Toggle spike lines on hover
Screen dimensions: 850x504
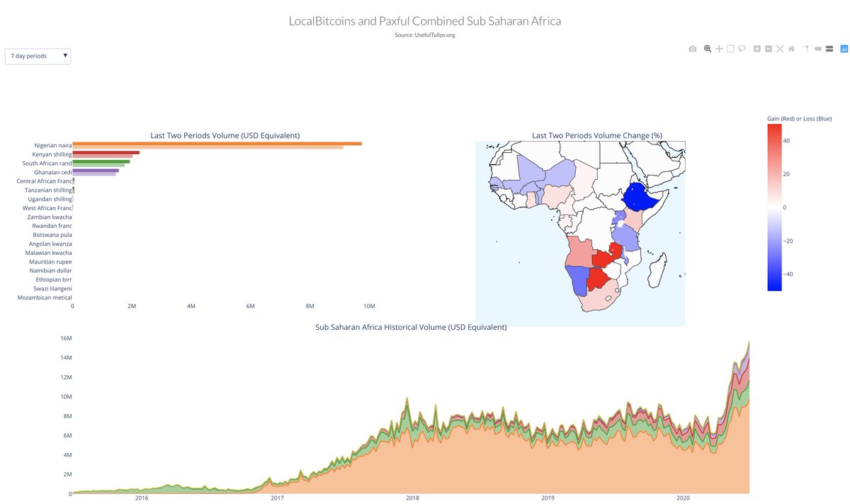(805, 48)
